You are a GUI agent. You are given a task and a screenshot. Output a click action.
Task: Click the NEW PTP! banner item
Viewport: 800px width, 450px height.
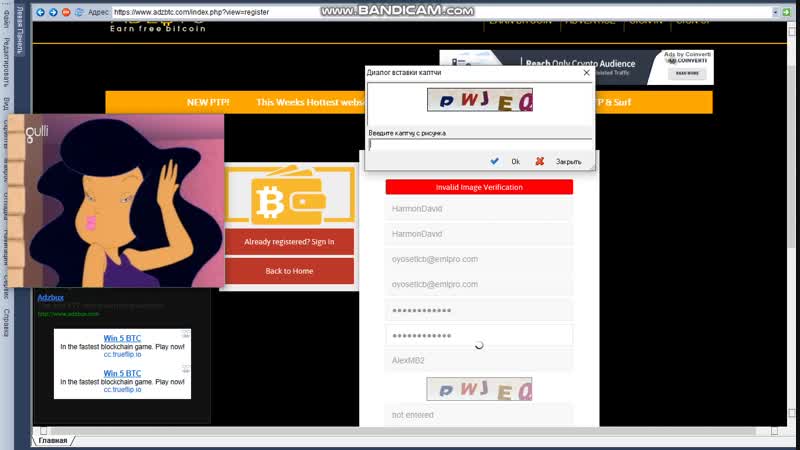click(x=208, y=102)
